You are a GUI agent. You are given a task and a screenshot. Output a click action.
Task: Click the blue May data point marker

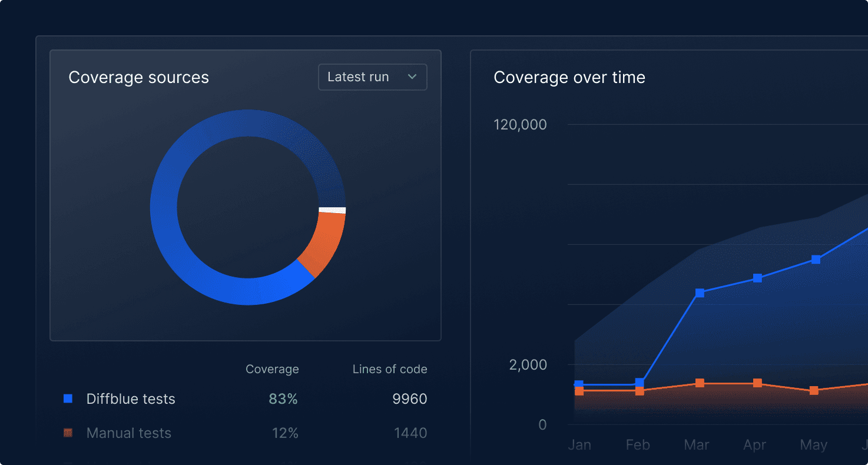(816, 259)
